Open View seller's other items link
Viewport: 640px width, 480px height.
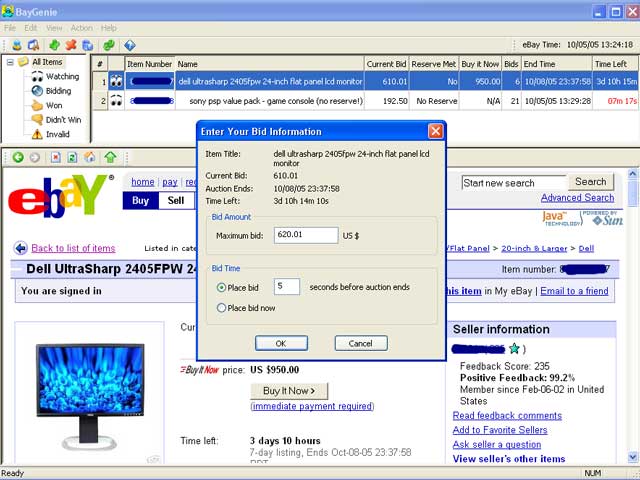(x=509, y=459)
